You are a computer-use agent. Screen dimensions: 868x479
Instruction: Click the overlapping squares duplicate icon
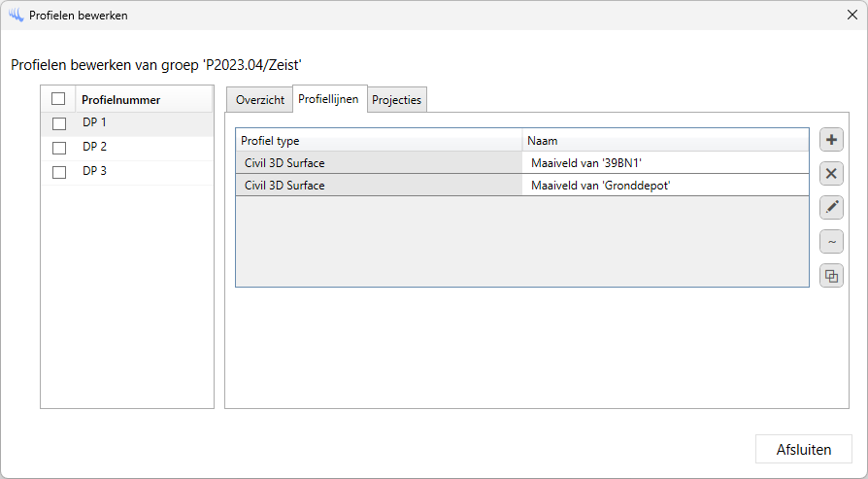[831, 276]
